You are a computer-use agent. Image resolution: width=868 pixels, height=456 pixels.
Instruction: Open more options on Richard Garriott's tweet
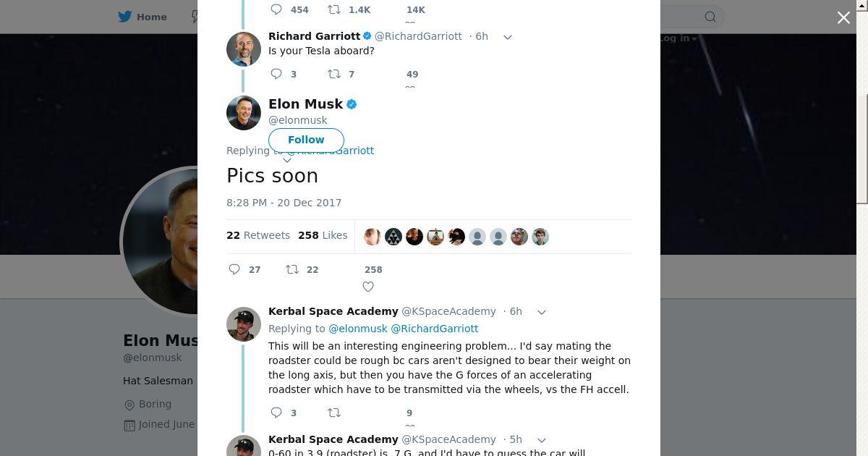pos(508,37)
